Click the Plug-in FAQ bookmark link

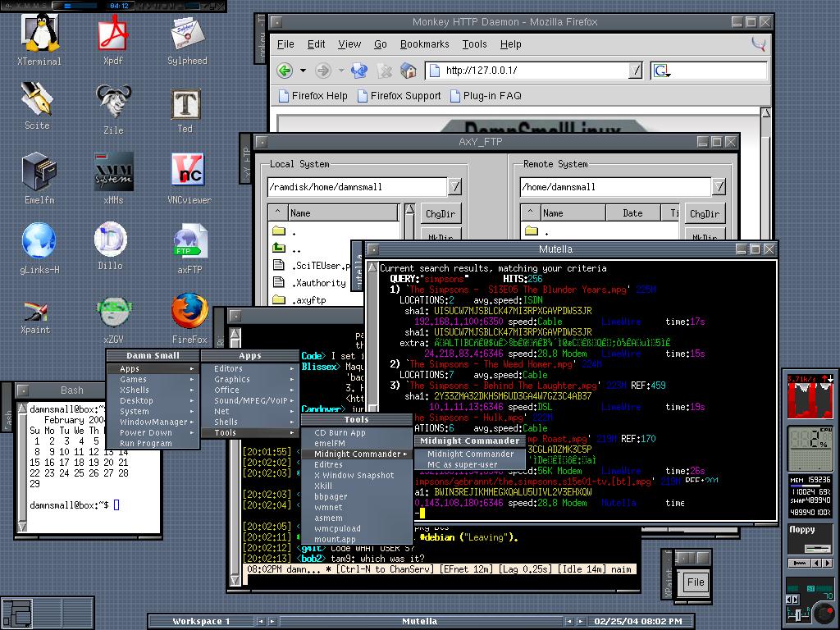tap(486, 96)
